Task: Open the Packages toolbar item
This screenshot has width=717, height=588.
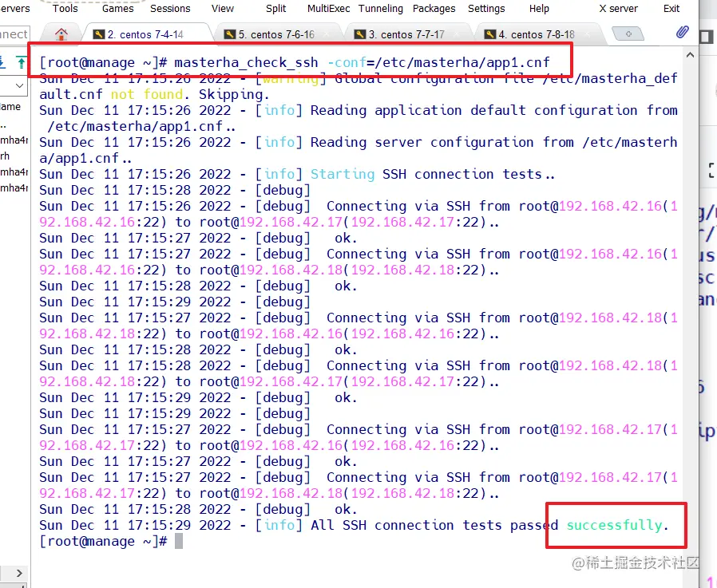Action: coord(434,8)
